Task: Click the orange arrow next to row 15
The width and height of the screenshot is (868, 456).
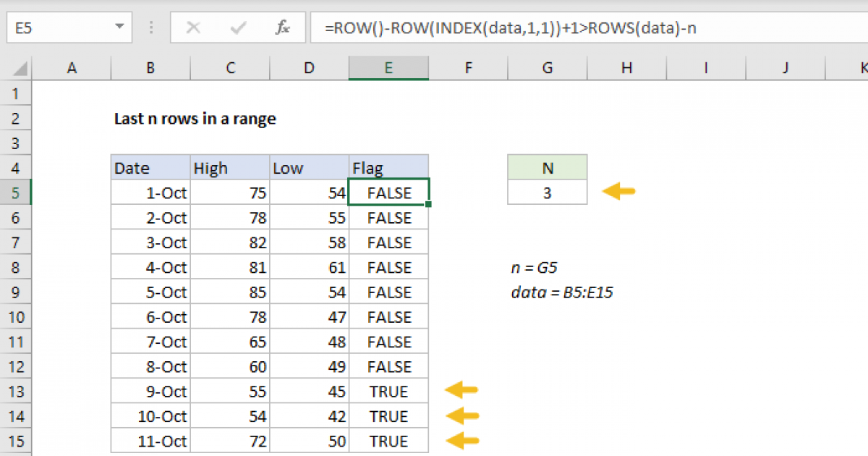Action: pyautogui.click(x=461, y=441)
